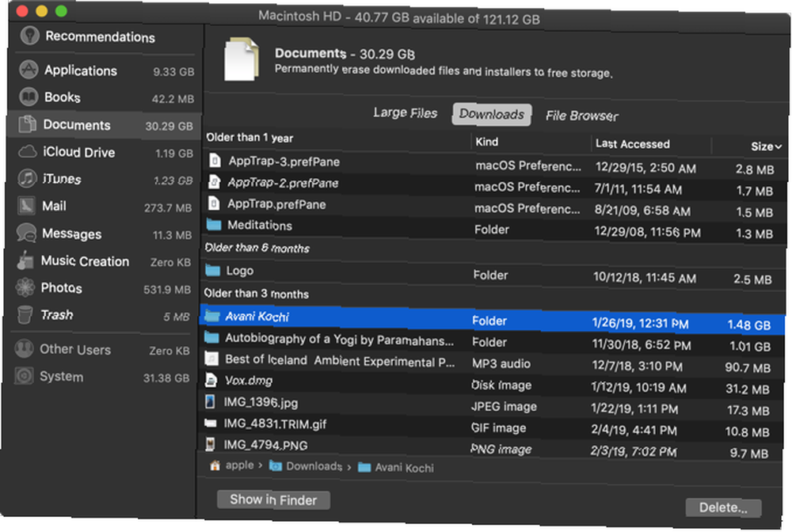This screenshot has width=792, height=532.
Task: Select the Recommendations sidebar item
Action: (x=101, y=36)
